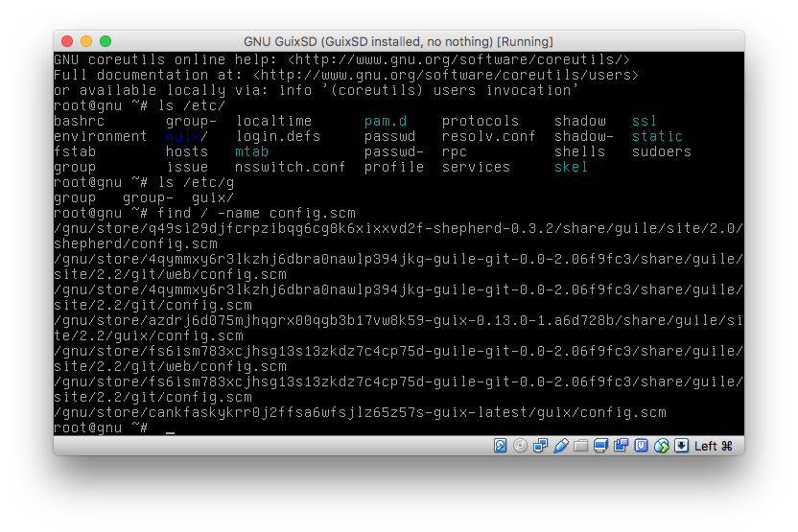
Task: Click the GNU GuixSD window title text
Action: point(398,41)
